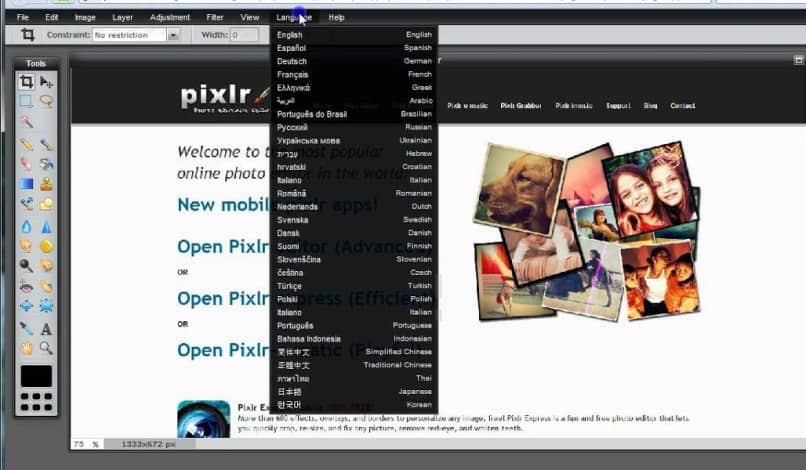Select the Drawing shapes tool
806x470 pixels.
(x=46, y=204)
